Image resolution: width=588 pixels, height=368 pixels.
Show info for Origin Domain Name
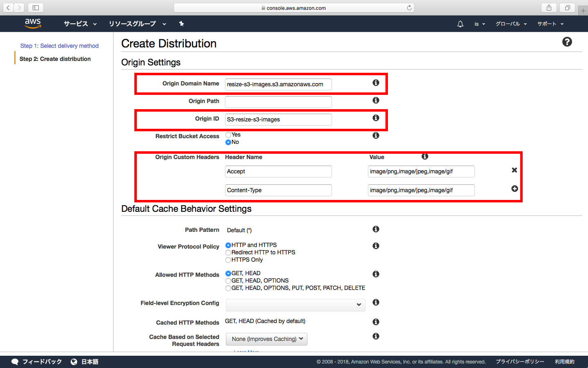pos(376,83)
